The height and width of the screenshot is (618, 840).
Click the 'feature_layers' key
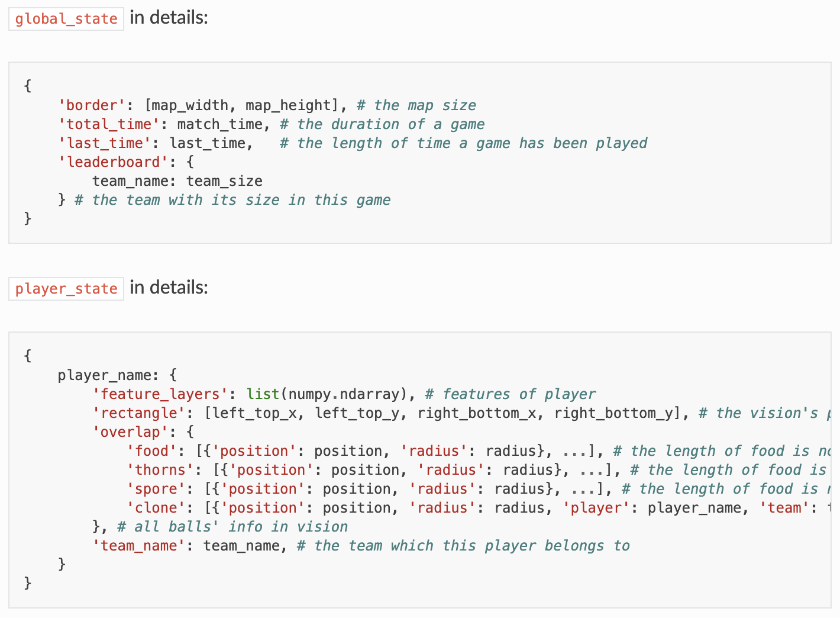[x=160, y=394]
